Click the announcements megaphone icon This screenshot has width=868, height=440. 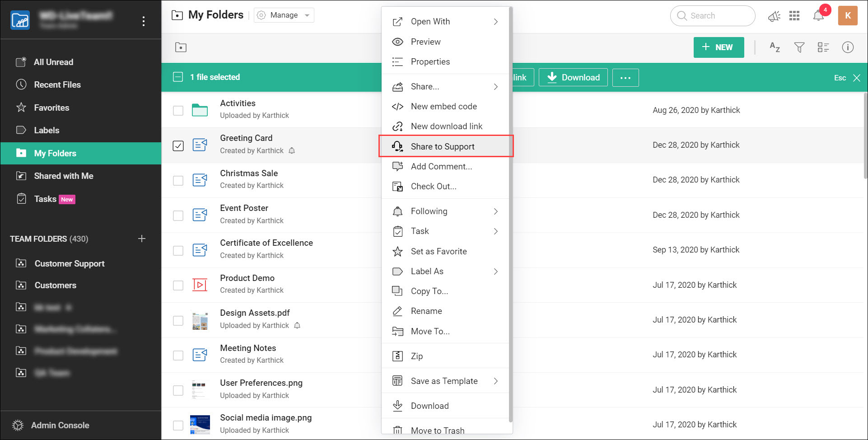pos(774,16)
